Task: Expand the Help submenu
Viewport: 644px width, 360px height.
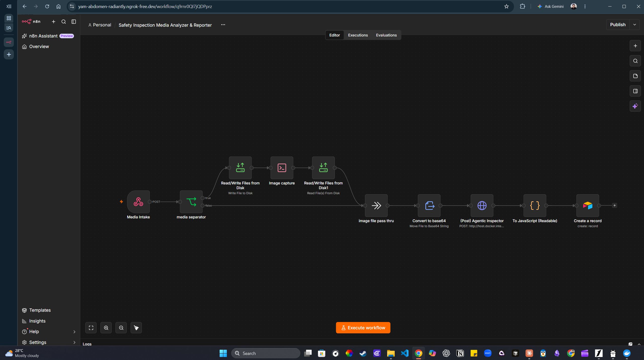Action: click(74, 332)
